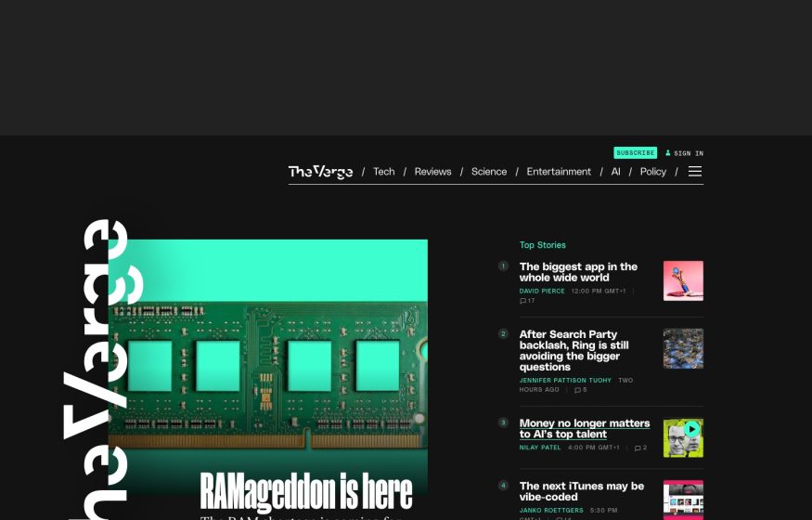
Task: Open comments icon on Ring story
Action: (x=581, y=390)
